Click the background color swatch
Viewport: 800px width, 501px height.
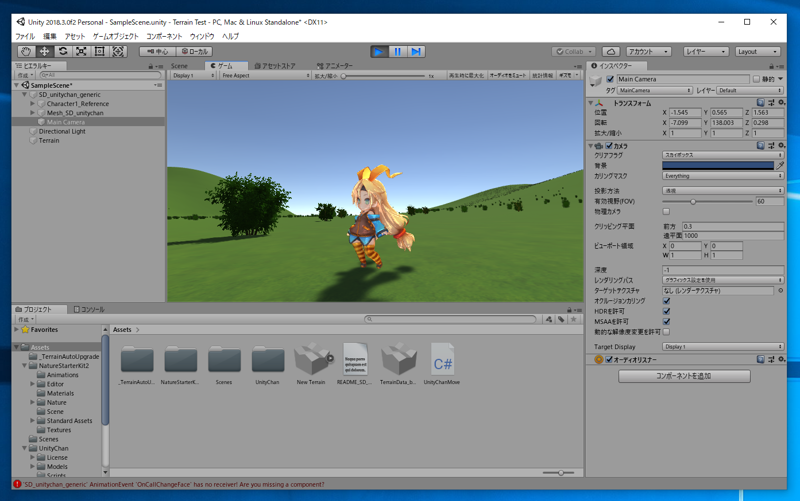point(718,165)
